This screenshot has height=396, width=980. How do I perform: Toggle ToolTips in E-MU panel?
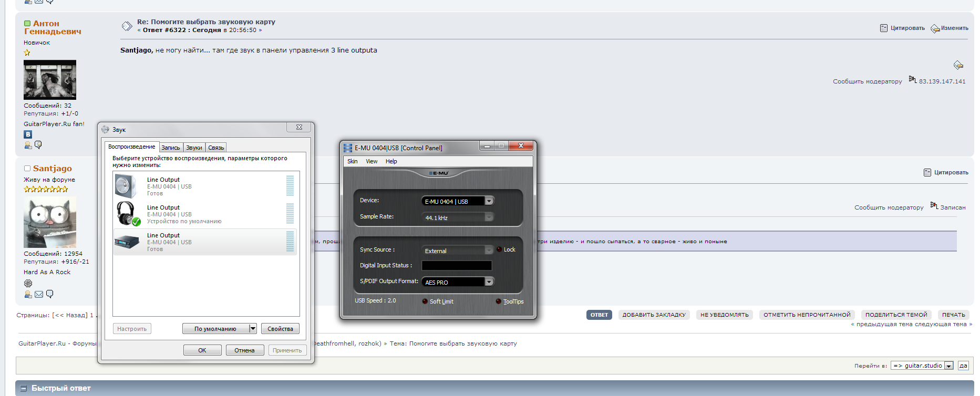[499, 301]
